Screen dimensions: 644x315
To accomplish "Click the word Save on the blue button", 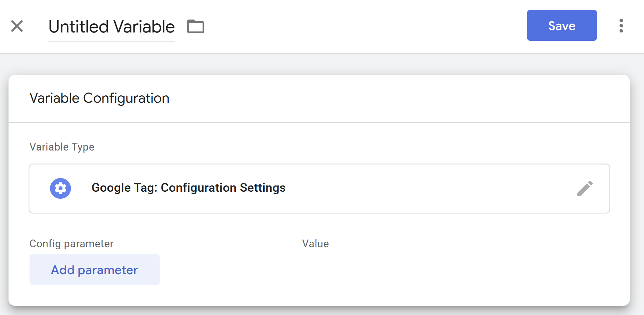I will pos(562,26).
